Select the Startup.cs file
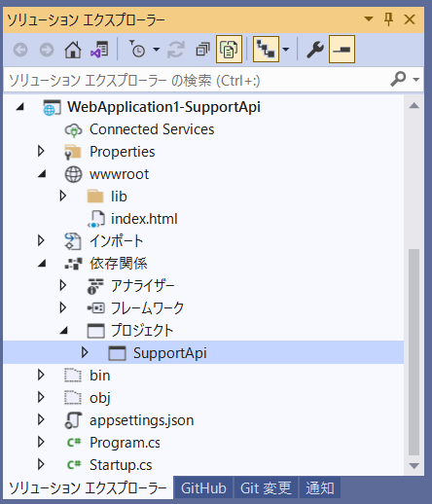Viewport: 432px width, 504px height. (121, 465)
